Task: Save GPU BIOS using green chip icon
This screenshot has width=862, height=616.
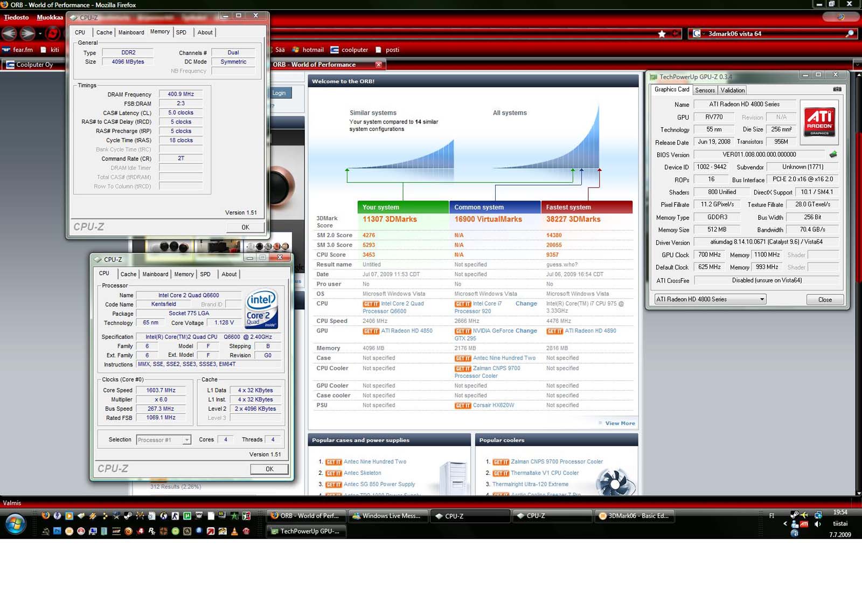Action: click(x=833, y=155)
